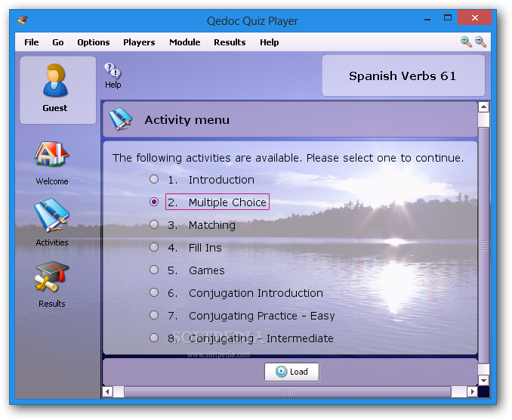Select the Games radio button
512x420 pixels.
154,270
